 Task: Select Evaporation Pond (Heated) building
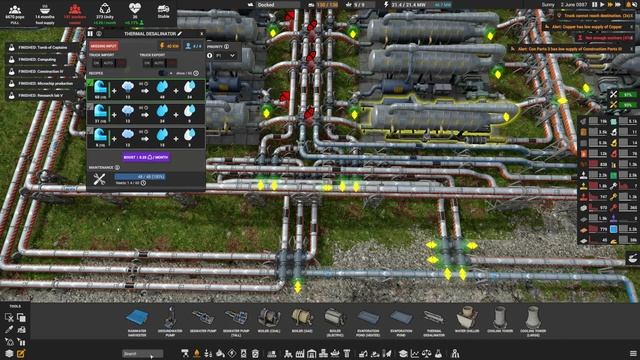pos(368,321)
